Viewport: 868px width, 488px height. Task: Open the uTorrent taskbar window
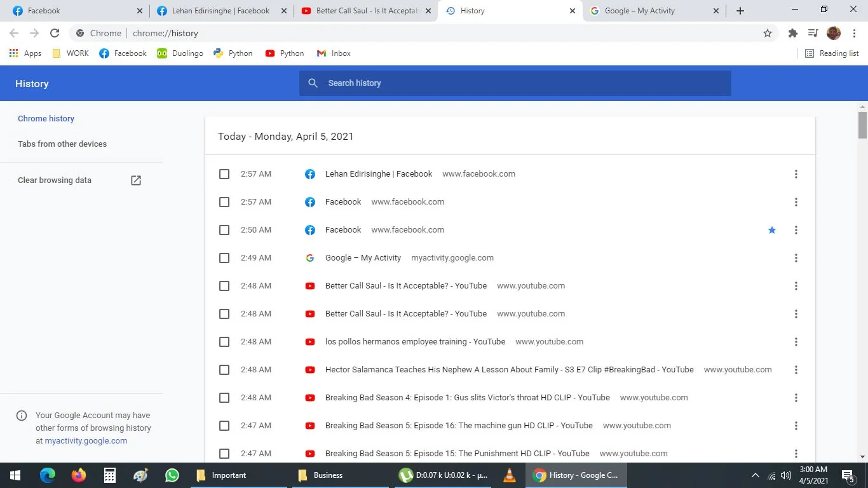click(x=443, y=475)
